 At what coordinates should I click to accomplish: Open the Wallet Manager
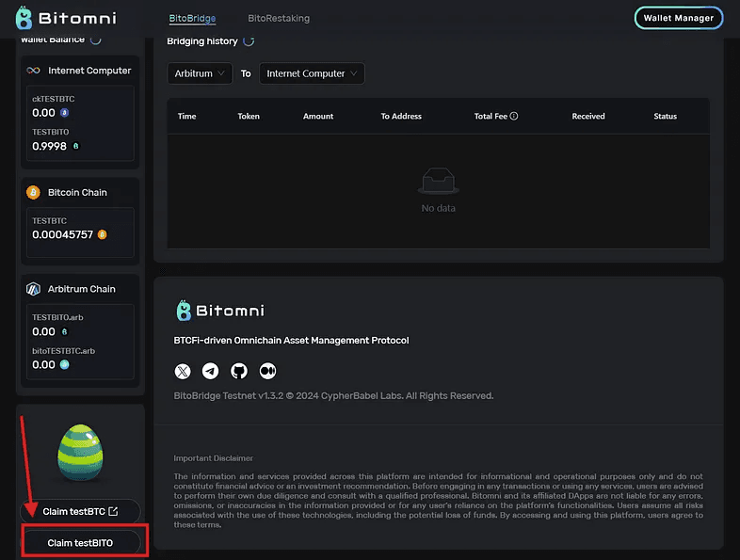(678, 18)
